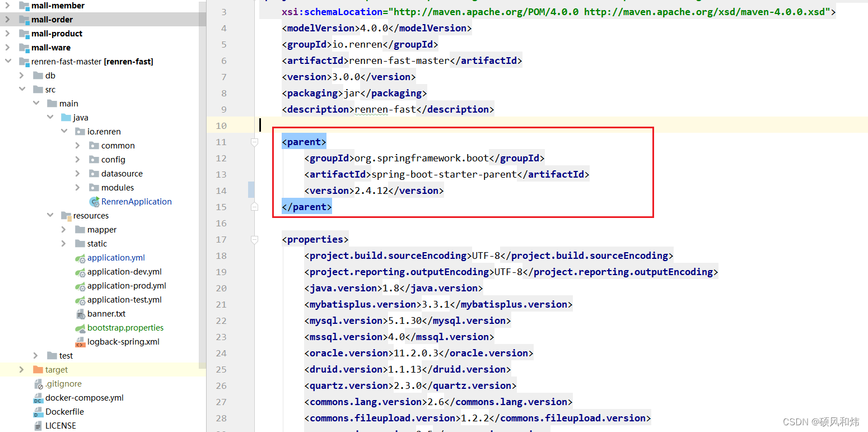Click the mapper folder icon
The height and width of the screenshot is (432, 868).
click(80, 230)
